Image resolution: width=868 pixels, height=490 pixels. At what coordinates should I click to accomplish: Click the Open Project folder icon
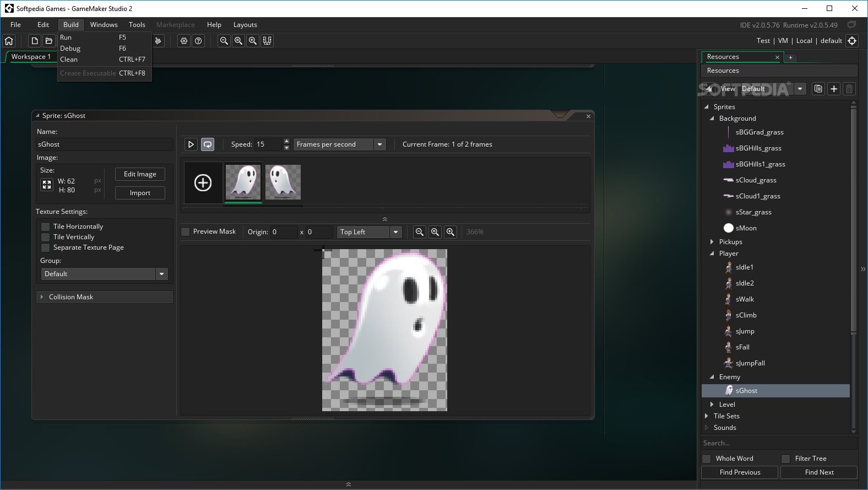coord(48,41)
